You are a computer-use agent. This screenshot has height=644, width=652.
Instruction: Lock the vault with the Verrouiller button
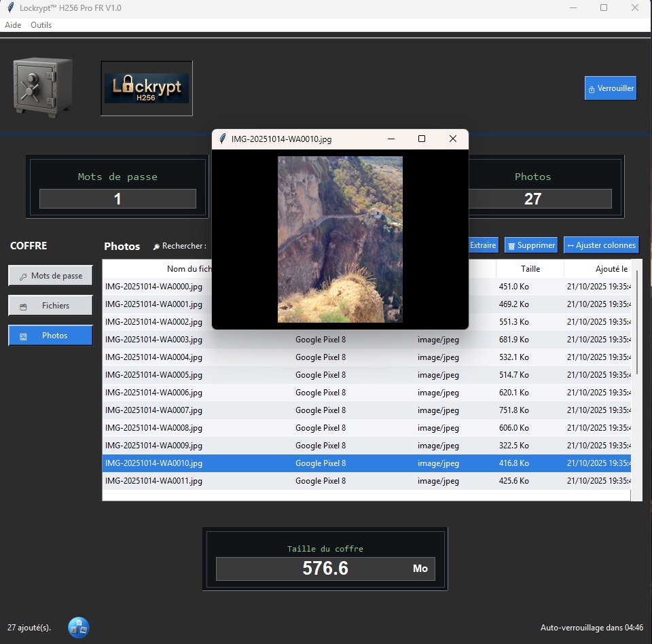coord(610,88)
